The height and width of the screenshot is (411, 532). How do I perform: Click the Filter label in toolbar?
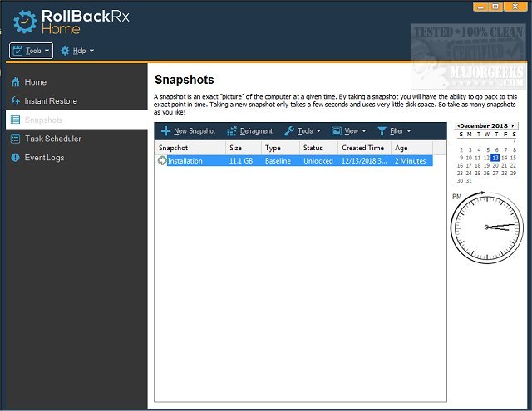[397, 131]
